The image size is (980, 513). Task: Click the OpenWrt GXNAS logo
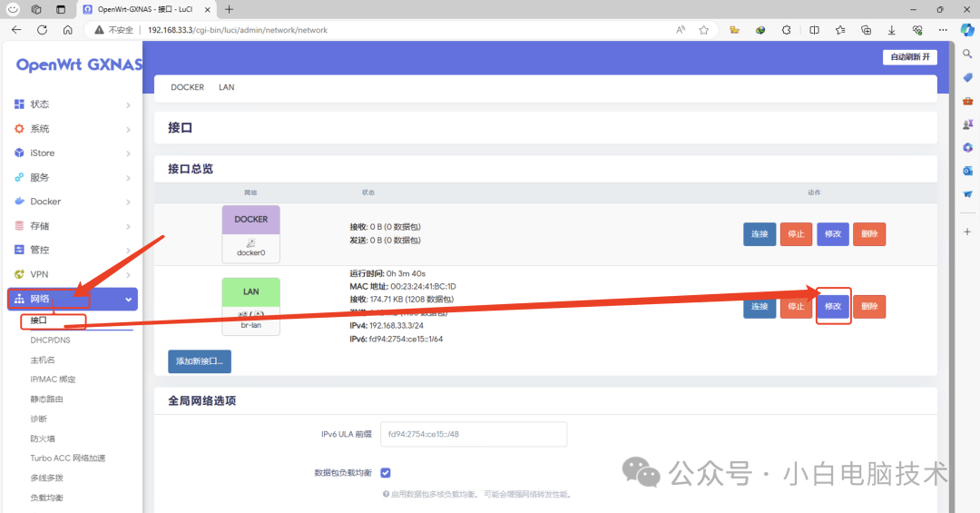[x=79, y=64]
